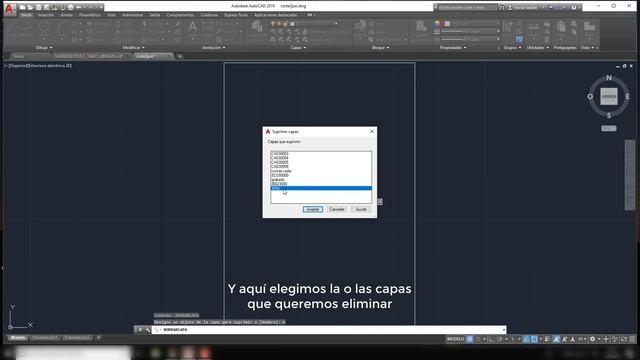Click the Measure tool in Utilidades panel
640x360 pixels.
[x=533, y=28]
